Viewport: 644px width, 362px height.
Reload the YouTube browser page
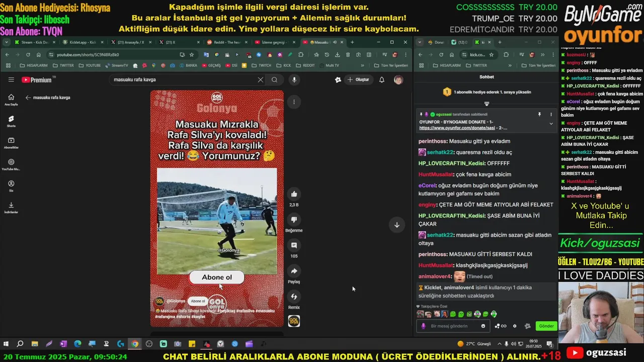28,54
